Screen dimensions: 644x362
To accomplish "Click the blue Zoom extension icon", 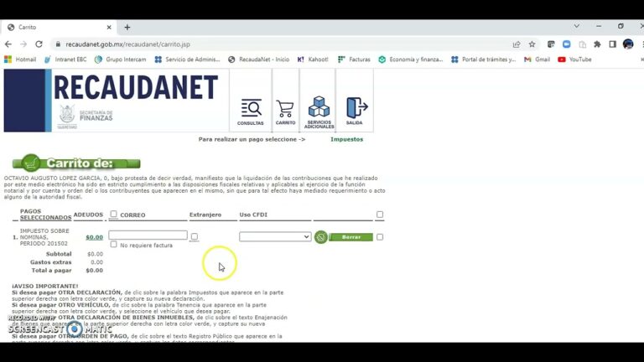I will (566, 44).
